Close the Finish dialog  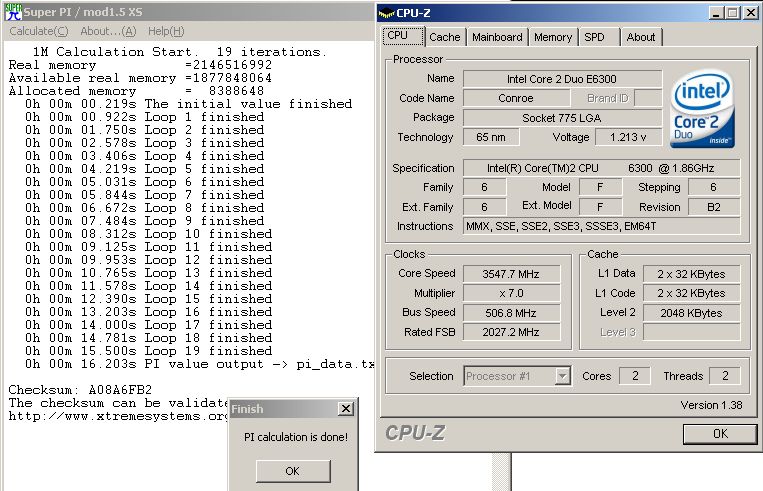[x=345, y=409]
